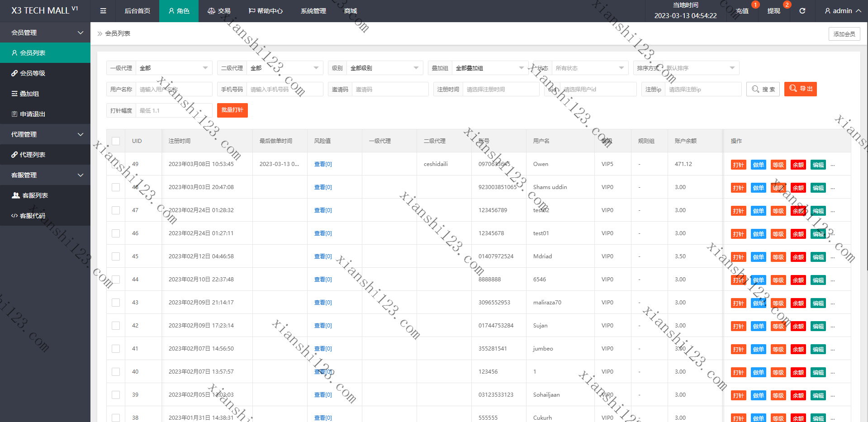Open 申请退出 sidebar item
The width and height of the screenshot is (868, 422).
[45, 114]
